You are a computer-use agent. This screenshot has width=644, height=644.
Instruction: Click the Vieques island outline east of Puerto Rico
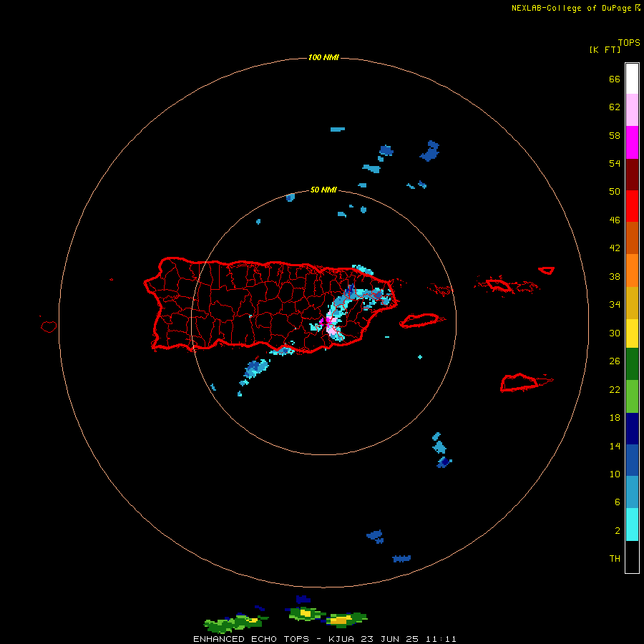coord(421,321)
